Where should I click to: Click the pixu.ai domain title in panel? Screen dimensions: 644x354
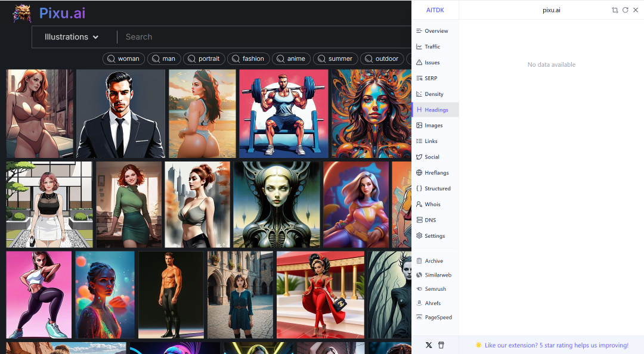tap(551, 10)
